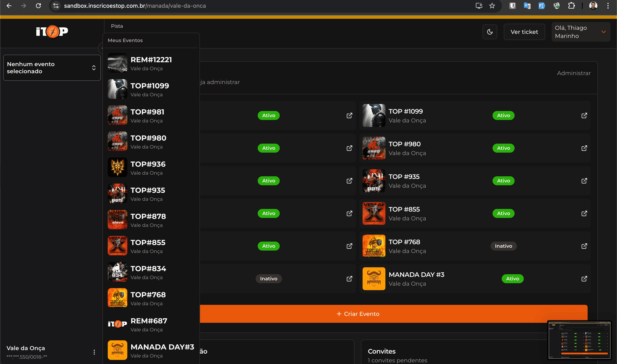Screen dimensions: 617x364
Task: Select TOP#855 from Meus Eventos list
Action: (151, 246)
